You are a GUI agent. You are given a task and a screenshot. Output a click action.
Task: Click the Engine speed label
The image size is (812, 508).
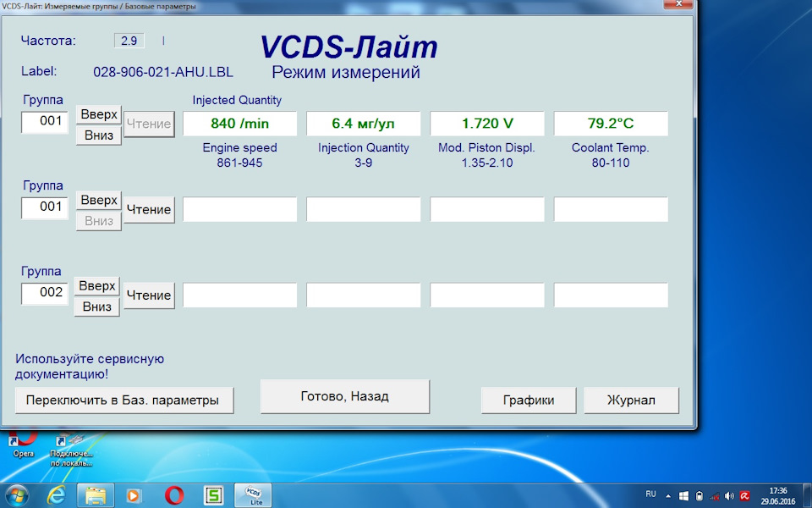[x=239, y=147]
